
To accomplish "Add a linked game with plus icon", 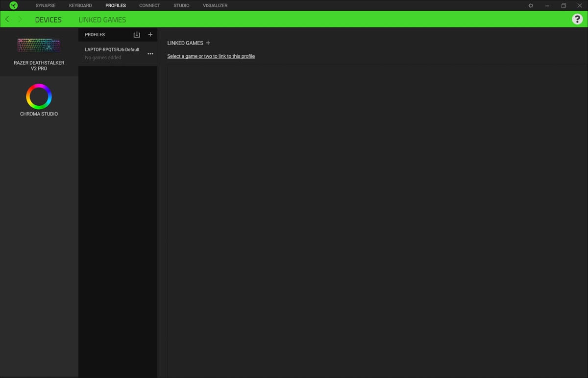I will [208, 43].
